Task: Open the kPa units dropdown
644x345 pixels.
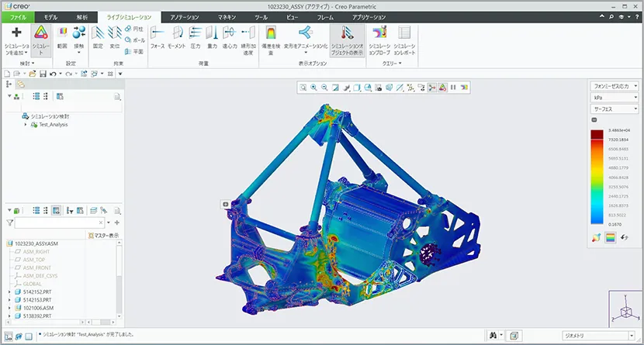Action: coord(615,98)
